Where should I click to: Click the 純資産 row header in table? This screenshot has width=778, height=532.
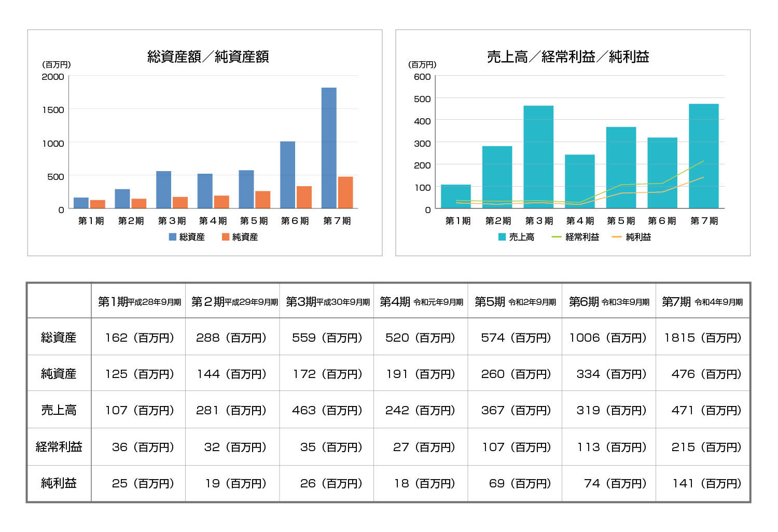pyautogui.click(x=59, y=374)
